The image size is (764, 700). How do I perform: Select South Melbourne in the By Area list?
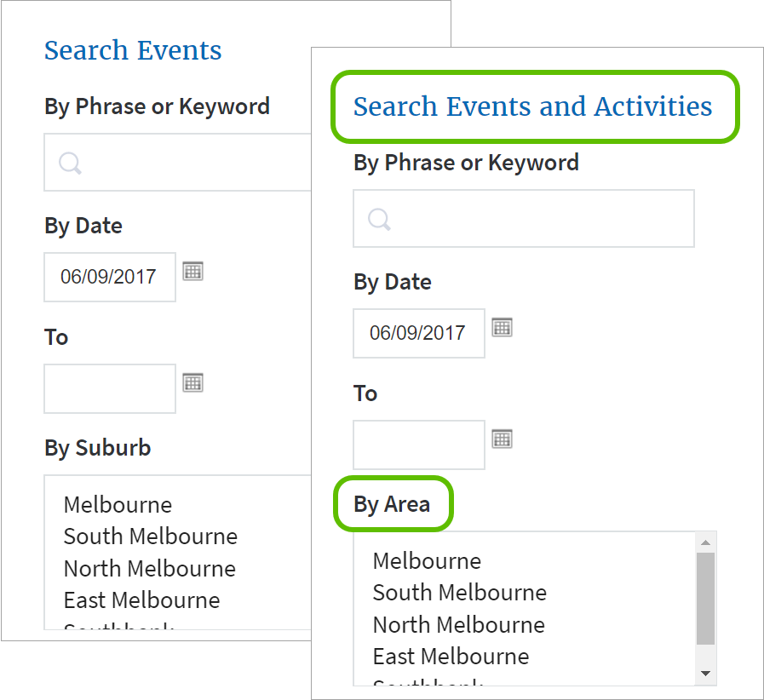459,593
